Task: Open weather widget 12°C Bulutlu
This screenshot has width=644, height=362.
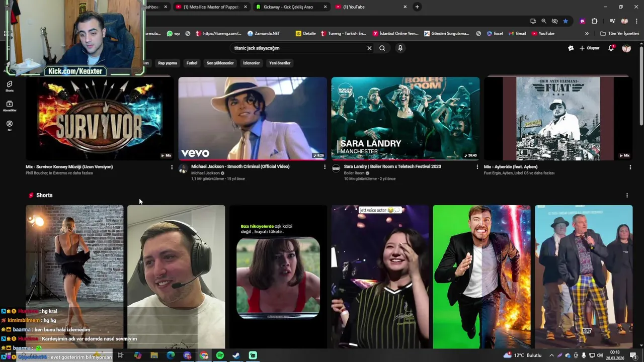Action: point(522,355)
